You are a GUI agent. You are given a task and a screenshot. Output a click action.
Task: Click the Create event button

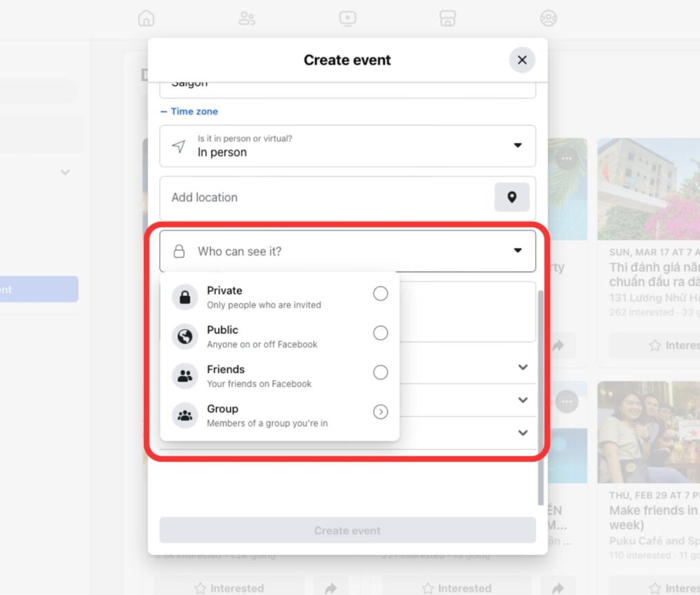[347, 530]
